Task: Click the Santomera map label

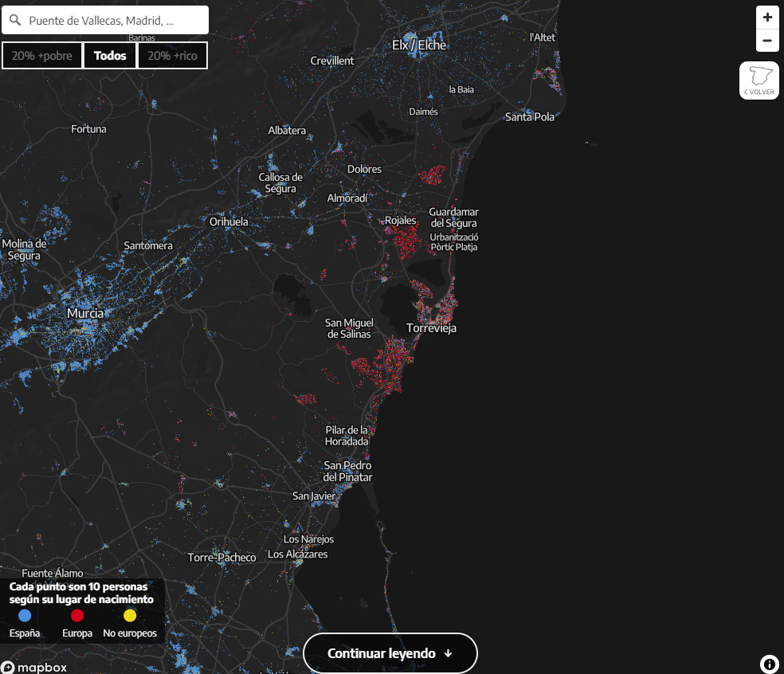Action: pyautogui.click(x=148, y=245)
